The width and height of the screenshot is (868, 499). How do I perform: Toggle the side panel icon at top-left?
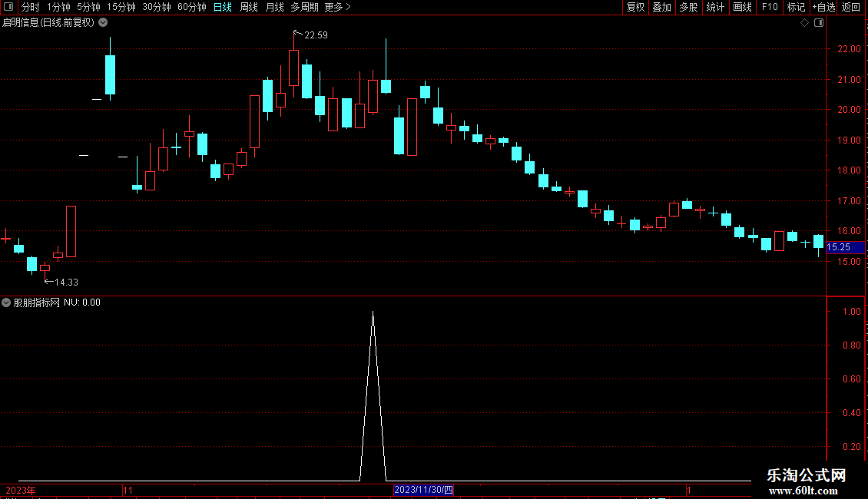[x=8, y=7]
